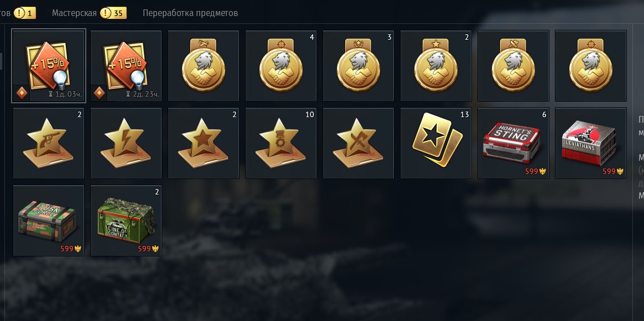Select the +15% booster expiring in 2д. 23ч.
Viewport: 644px width, 321px height.
(126, 66)
